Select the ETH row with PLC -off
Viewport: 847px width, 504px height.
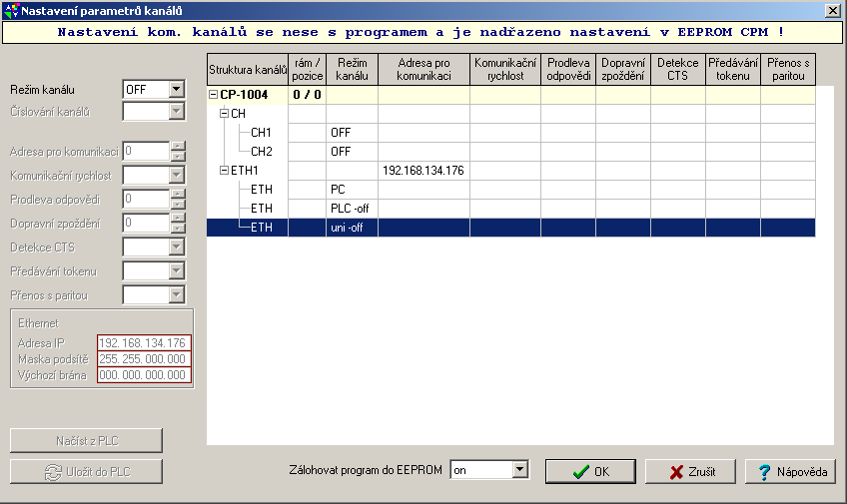[x=510, y=209]
